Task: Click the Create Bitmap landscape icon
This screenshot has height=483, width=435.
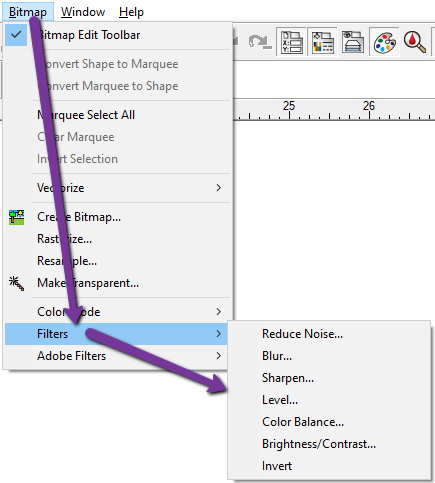Action: [16, 217]
